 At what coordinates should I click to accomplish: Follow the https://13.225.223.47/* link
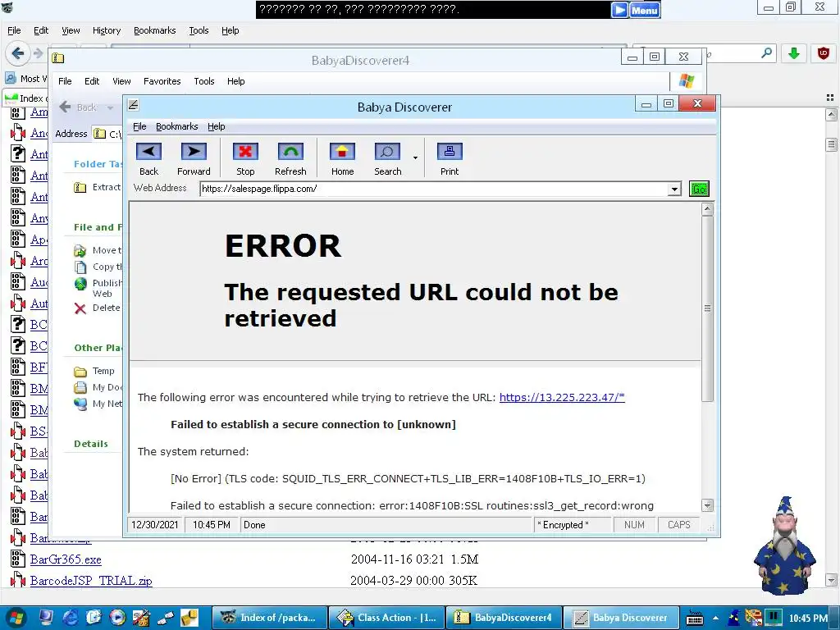point(562,398)
